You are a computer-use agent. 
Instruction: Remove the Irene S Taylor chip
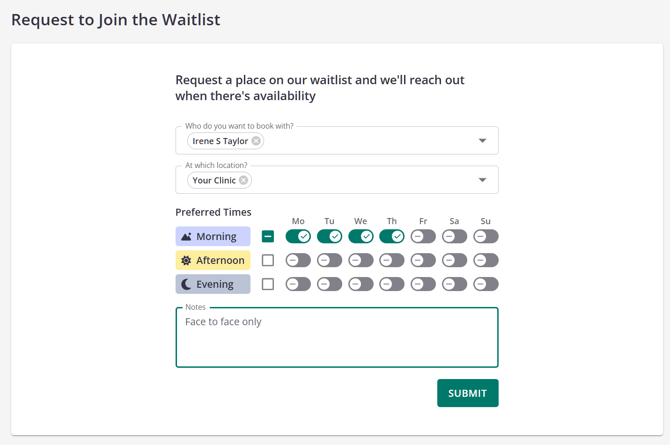pos(256,141)
